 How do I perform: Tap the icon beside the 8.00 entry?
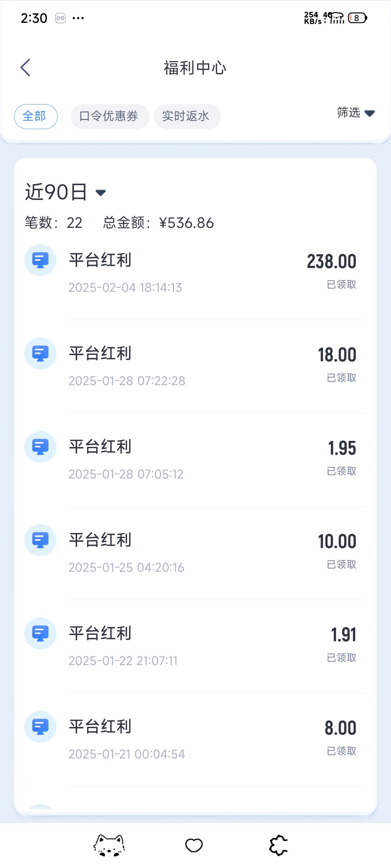pos(40,727)
